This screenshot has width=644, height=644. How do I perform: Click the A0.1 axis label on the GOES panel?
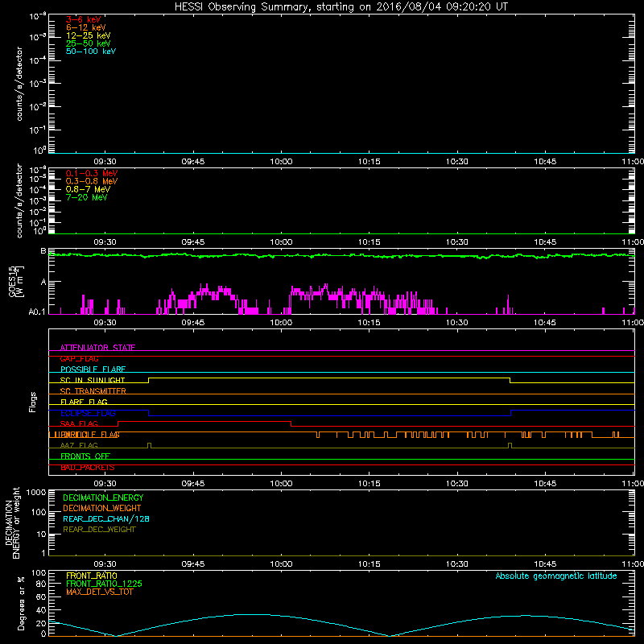(x=37, y=312)
